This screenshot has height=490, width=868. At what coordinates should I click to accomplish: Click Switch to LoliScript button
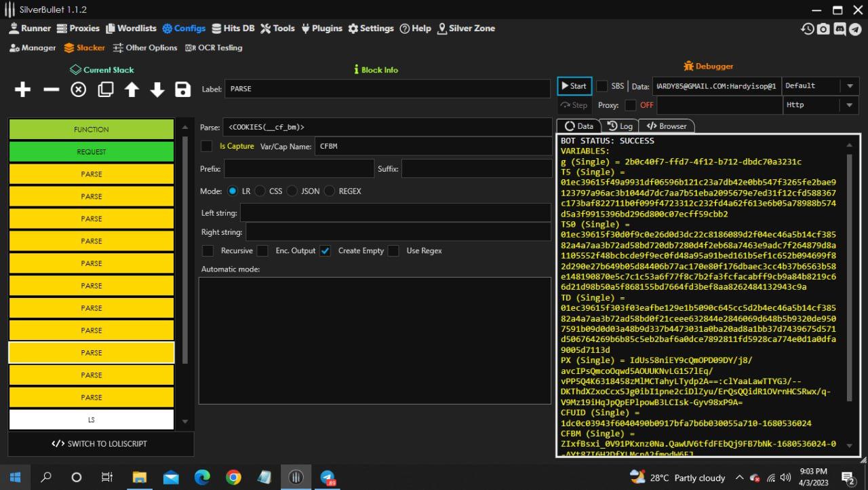pos(100,444)
